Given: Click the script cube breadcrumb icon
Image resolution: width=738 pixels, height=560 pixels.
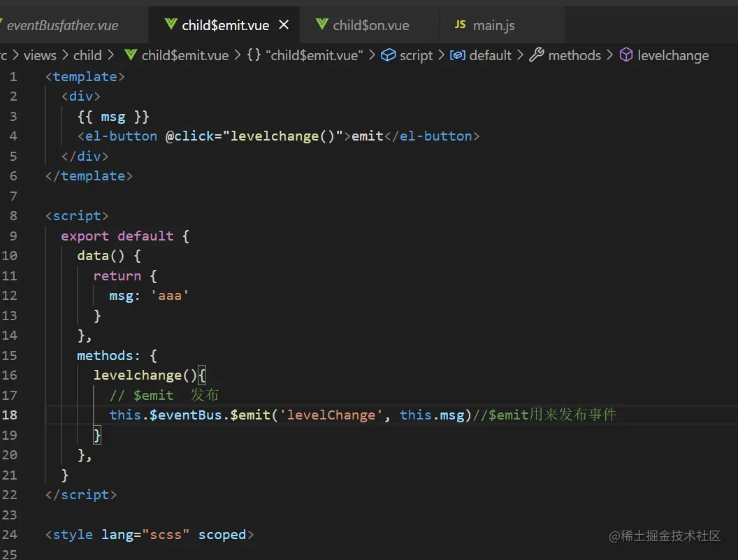Looking at the screenshot, I should (x=388, y=55).
